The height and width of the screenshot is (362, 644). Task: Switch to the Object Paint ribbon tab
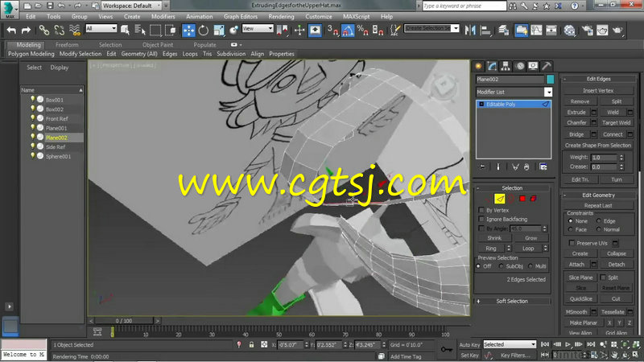[158, 45]
